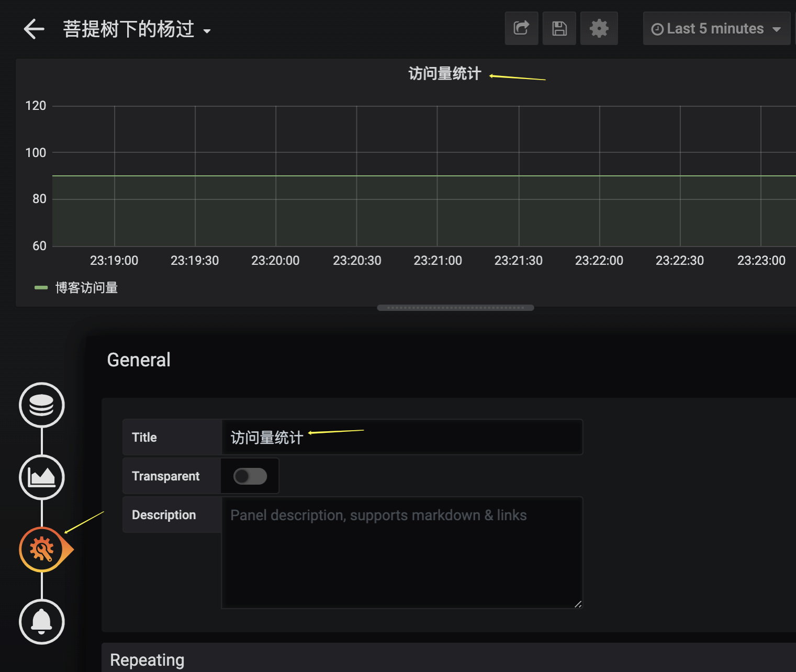This screenshot has height=672, width=796.
Task: Click the 23:20:00 time axis label
Action: (x=275, y=261)
